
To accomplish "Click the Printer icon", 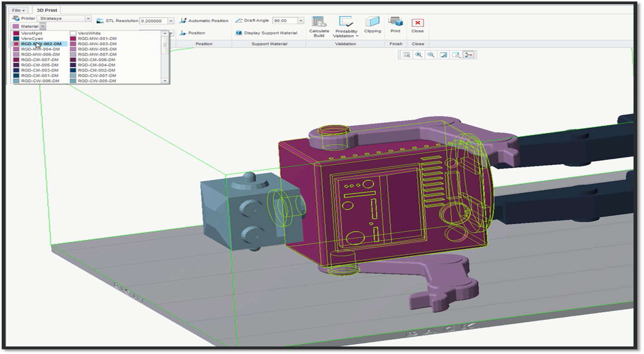I will pyautogui.click(x=16, y=18).
